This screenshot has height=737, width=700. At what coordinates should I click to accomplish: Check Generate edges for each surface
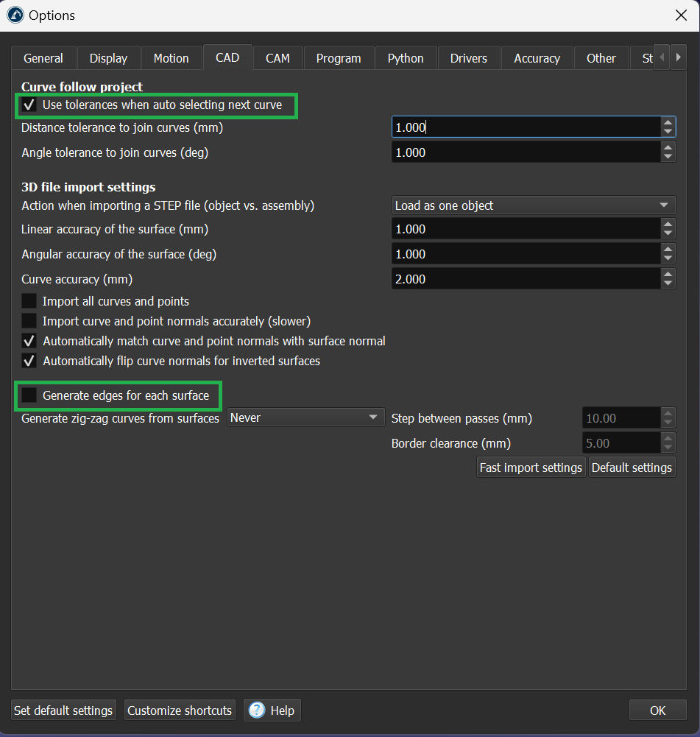[x=29, y=395]
